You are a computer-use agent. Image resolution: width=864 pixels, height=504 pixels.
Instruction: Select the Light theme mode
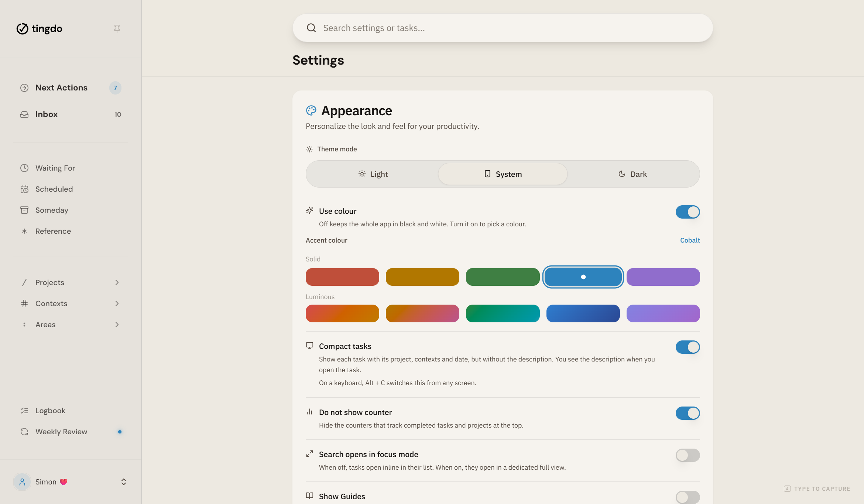click(x=373, y=174)
